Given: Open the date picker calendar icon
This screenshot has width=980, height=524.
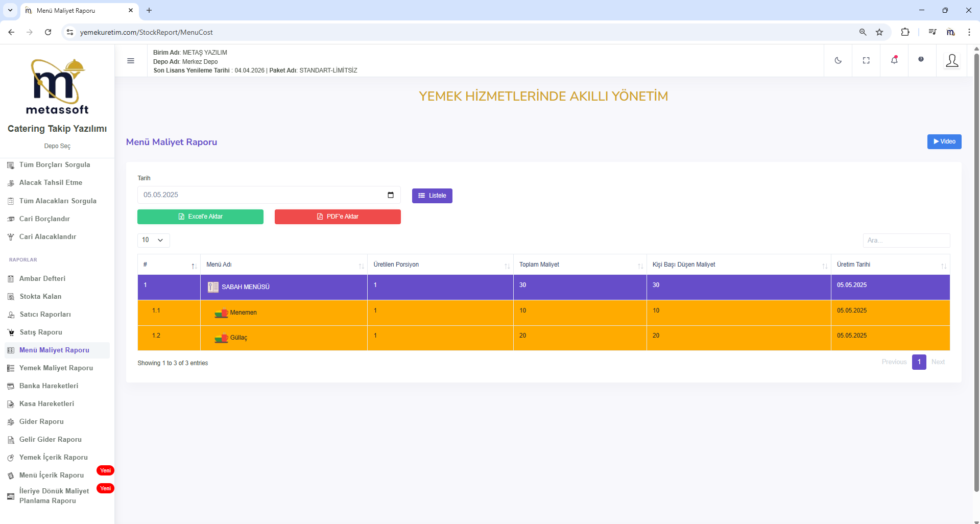Looking at the screenshot, I should [391, 195].
